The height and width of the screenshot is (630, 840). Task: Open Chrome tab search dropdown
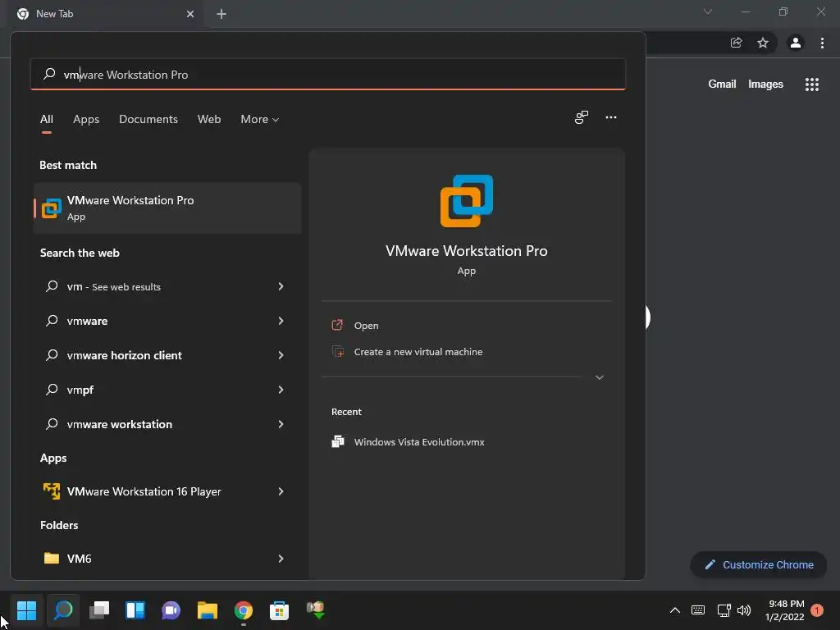tap(707, 11)
